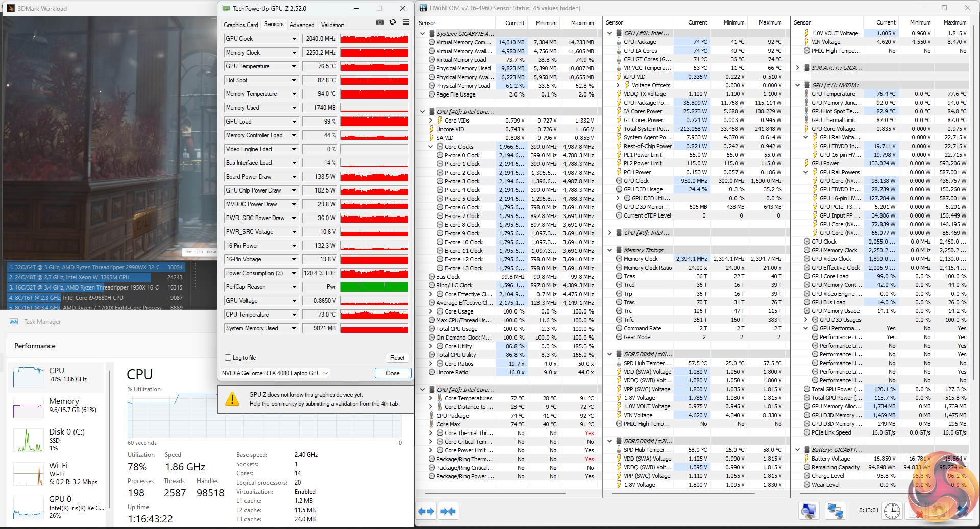Click the Reset button in GPU-Z

click(397, 358)
